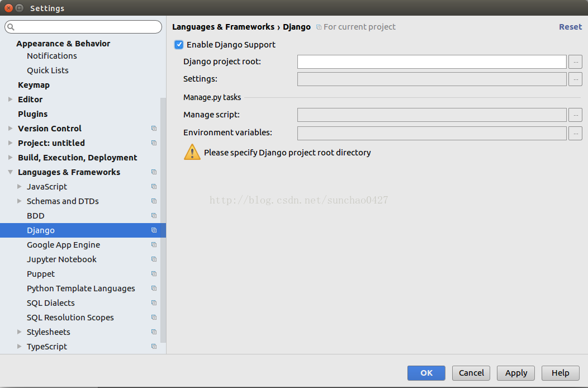Viewport: 588px width, 388px height.
Task: Click the yellow warning triangle icon
Action: coord(192,152)
